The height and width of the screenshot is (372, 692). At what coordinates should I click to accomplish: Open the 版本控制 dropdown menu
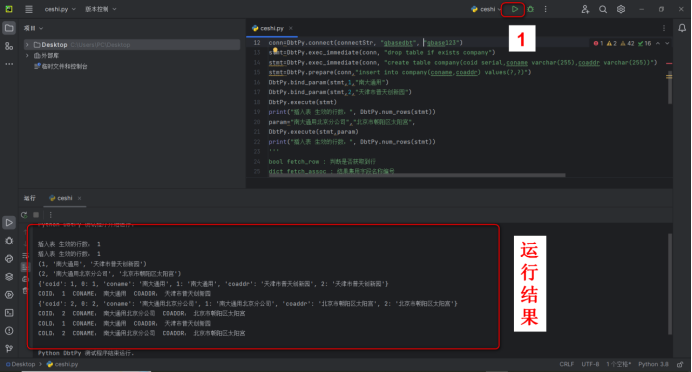pyautogui.click(x=101, y=9)
